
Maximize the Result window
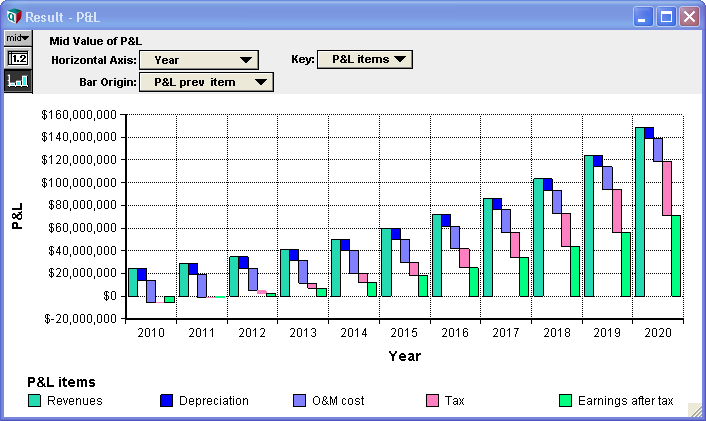pyautogui.click(x=666, y=17)
